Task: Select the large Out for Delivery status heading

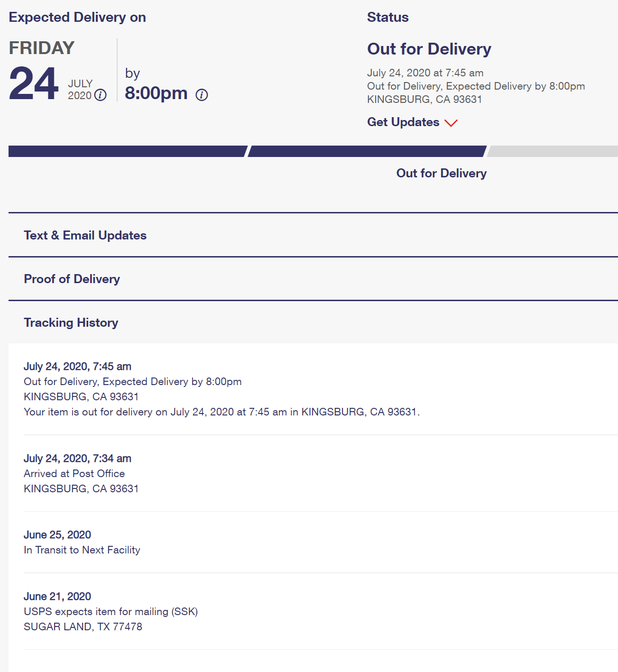Action: pyautogui.click(x=429, y=49)
